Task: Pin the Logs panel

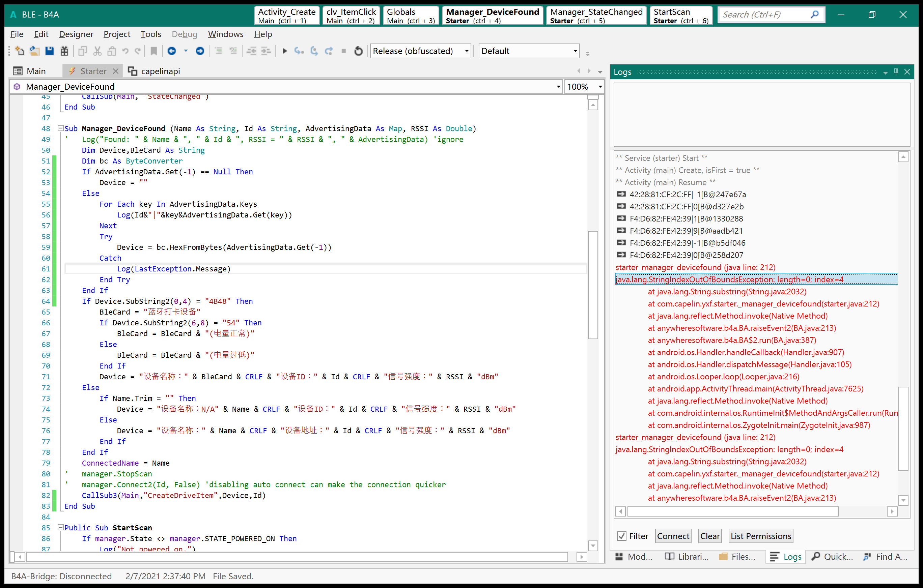Action: [896, 71]
